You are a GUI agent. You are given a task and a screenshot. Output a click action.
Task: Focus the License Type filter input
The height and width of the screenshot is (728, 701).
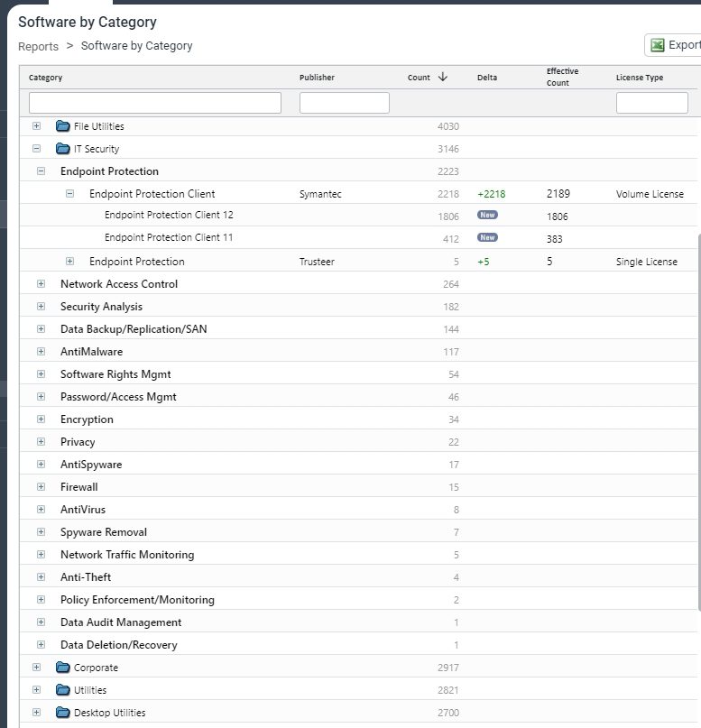[x=651, y=103]
